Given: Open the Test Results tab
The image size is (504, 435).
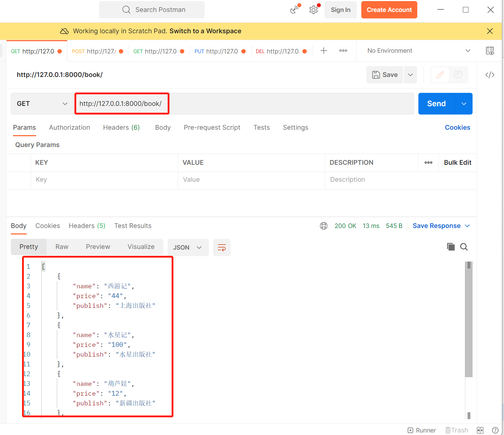Looking at the screenshot, I should click(x=133, y=226).
